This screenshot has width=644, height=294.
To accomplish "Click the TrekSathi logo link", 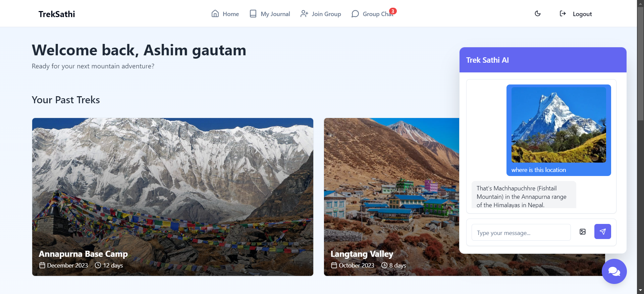I will [x=57, y=14].
